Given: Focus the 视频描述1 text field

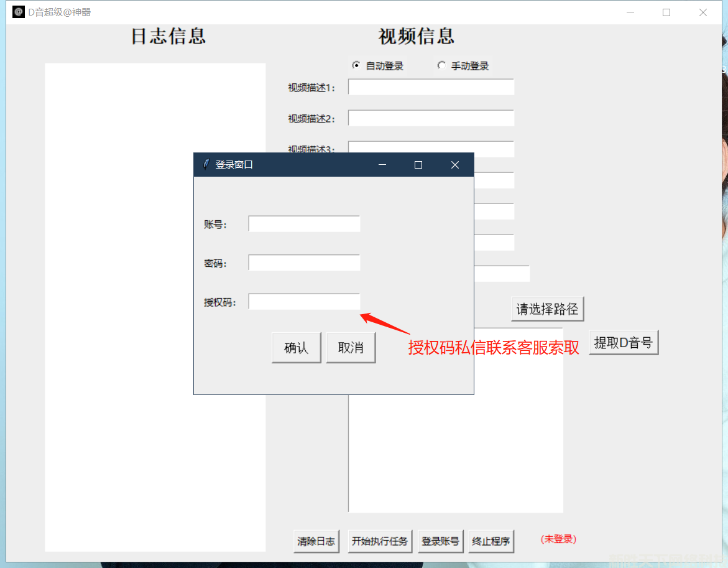Looking at the screenshot, I should point(431,87).
